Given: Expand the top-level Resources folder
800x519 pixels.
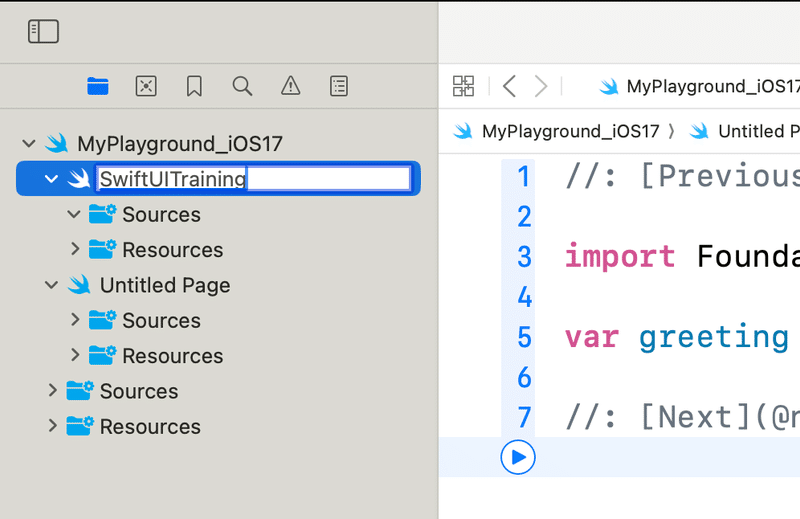Looking at the screenshot, I should pyautogui.click(x=53, y=426).
